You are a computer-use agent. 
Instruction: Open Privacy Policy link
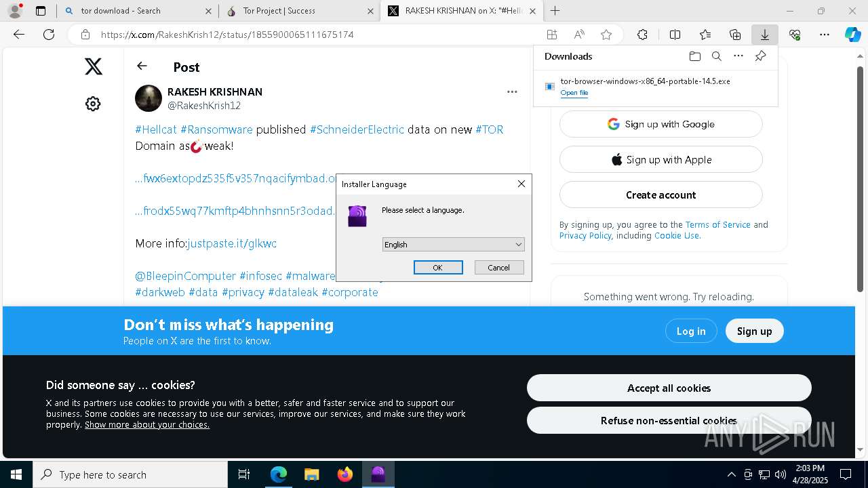[x=585, y=236]
